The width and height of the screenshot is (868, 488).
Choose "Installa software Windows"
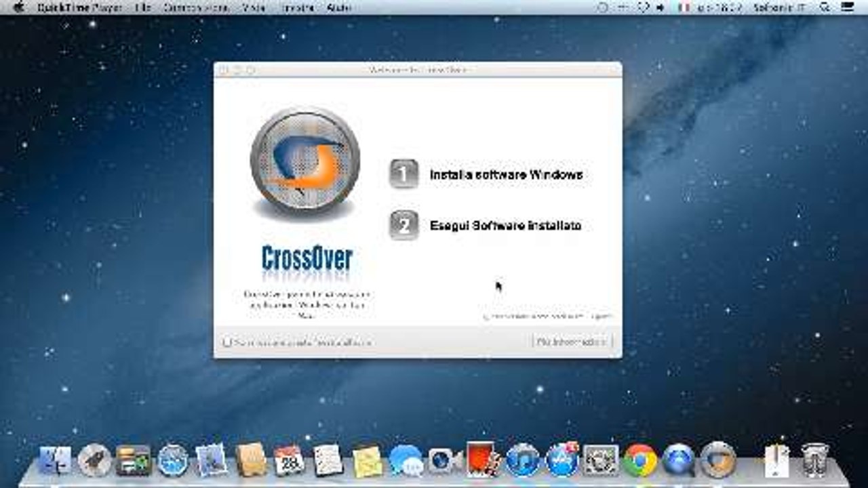[x=506, y=175]
